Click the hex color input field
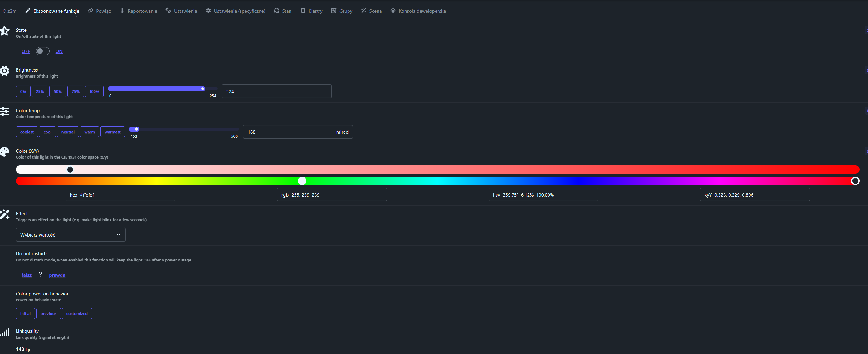Viewport: 868px width, 354px height. (120, 195)
